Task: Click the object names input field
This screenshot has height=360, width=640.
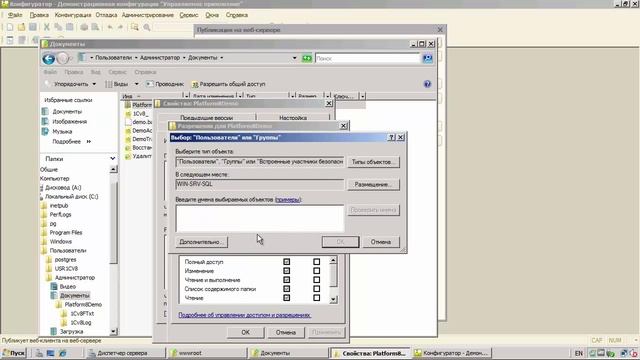Action: tap(260, 218)
